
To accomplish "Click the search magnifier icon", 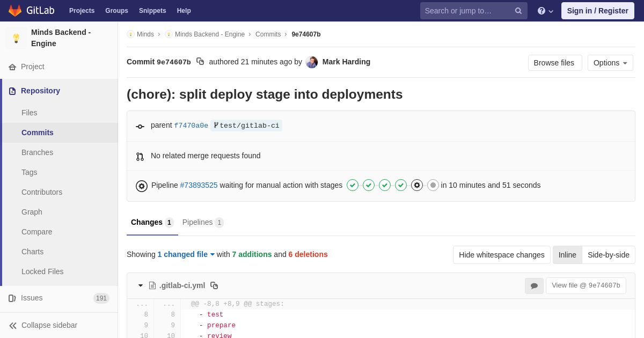I will [518, 11].
